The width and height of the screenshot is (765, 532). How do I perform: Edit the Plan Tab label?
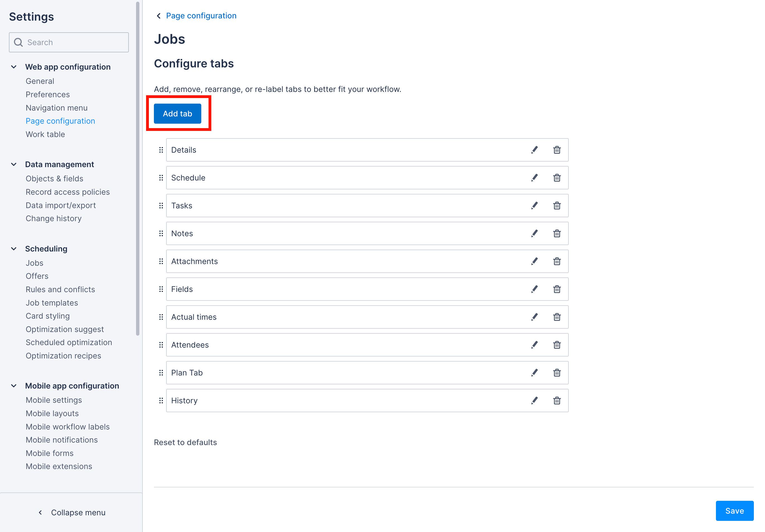(534, 372)
